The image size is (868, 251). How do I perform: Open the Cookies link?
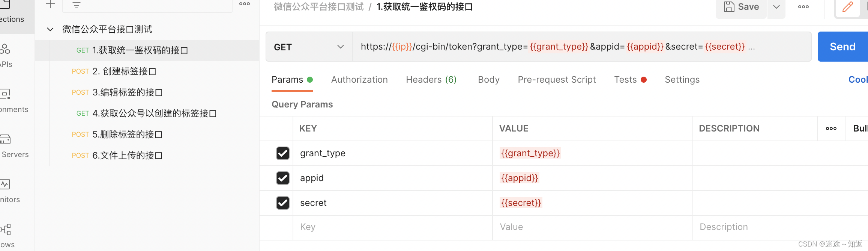(858, 80)
